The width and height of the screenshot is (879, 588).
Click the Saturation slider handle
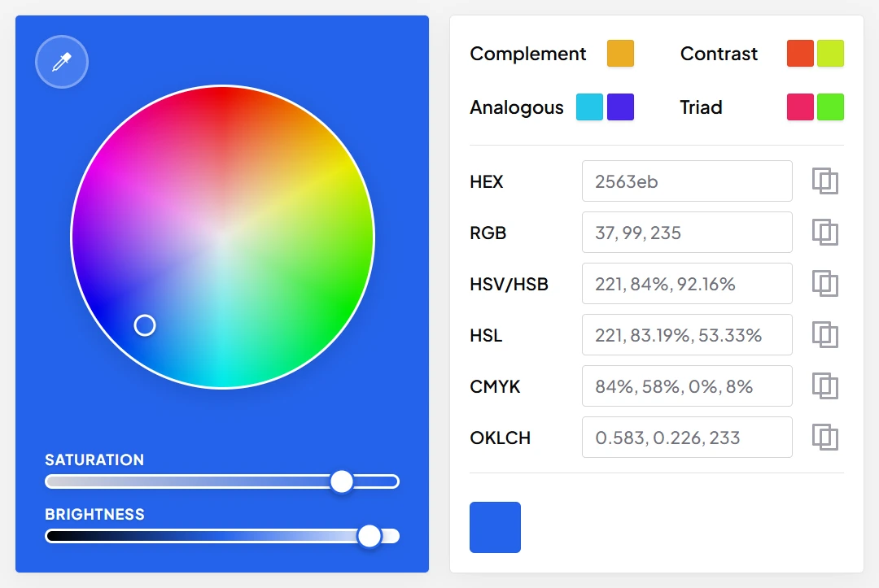tap(341, 481)
